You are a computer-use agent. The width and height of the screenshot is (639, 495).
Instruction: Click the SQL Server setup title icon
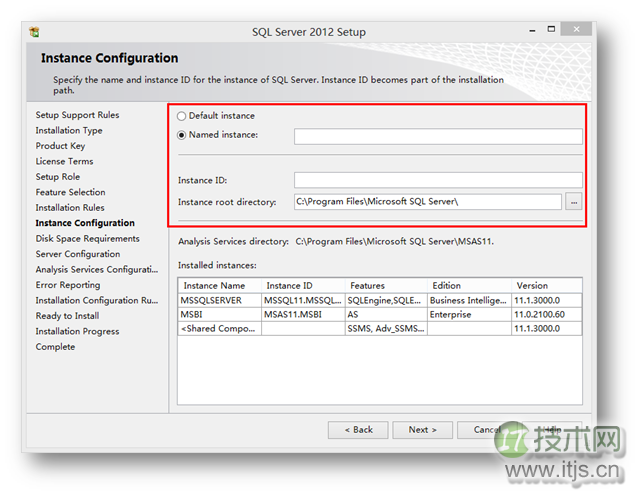click(x=34, y=32)
